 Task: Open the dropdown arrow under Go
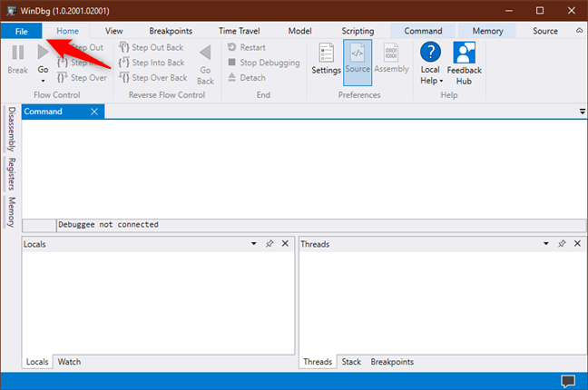point(44,81)
